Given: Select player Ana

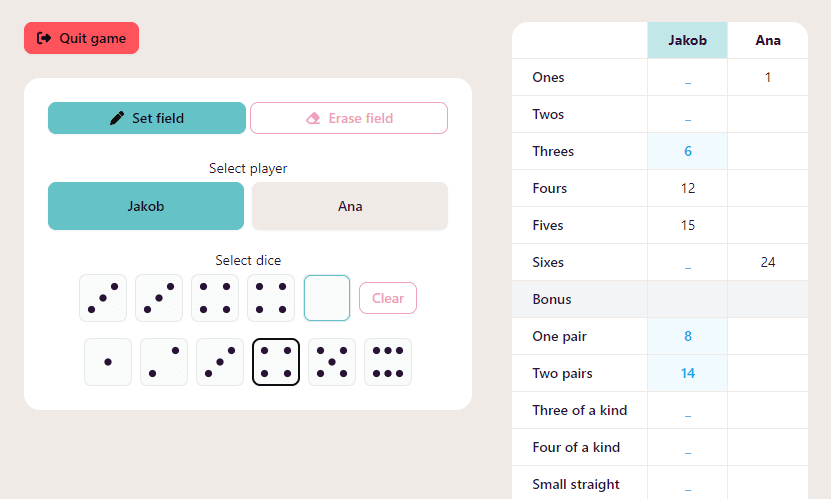Looking at the screenshot, I should click(x=350, y=206).
